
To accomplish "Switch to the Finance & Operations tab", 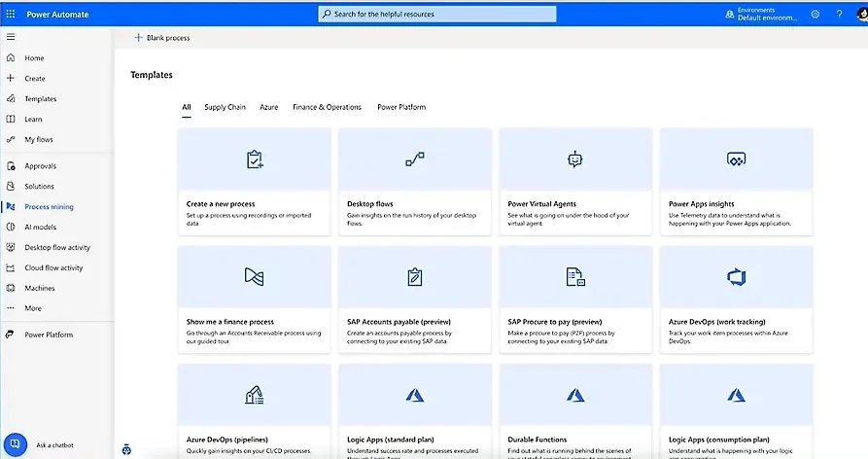I will click(327, 107).
